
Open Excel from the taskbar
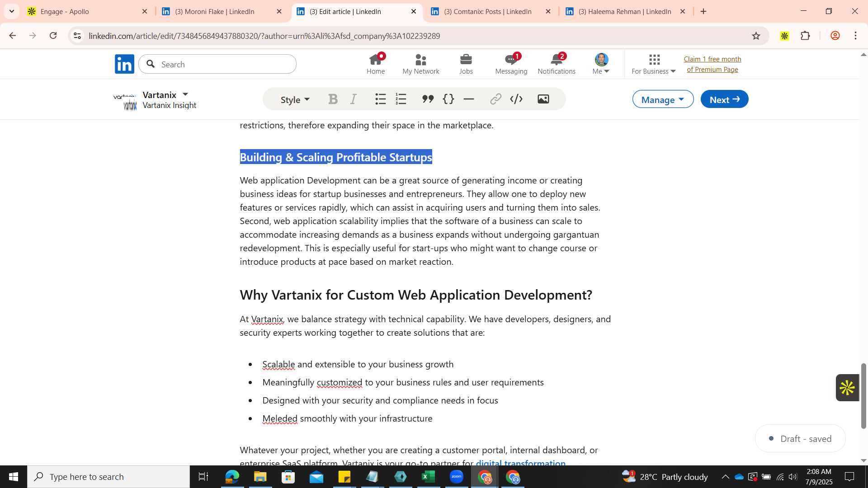coord(428,477)
